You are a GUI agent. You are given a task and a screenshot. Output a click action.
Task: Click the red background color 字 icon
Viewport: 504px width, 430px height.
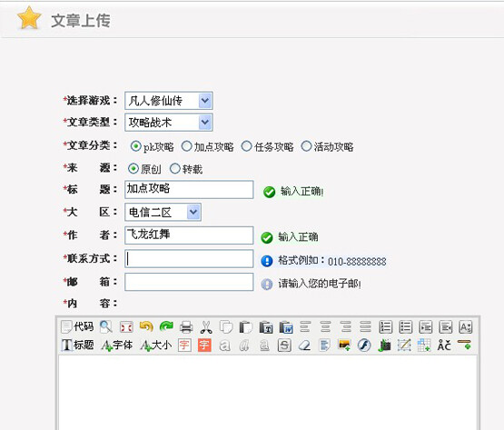pos(204,345)
